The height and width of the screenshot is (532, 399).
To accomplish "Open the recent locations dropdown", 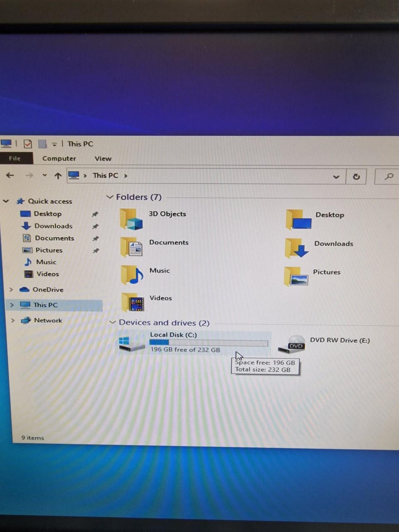I will (x=44, y=175).
